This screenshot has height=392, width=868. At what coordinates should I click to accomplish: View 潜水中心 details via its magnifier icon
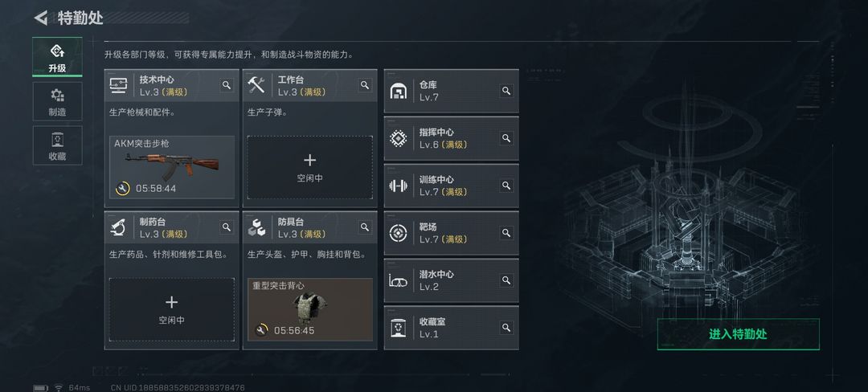coord(506,280)
